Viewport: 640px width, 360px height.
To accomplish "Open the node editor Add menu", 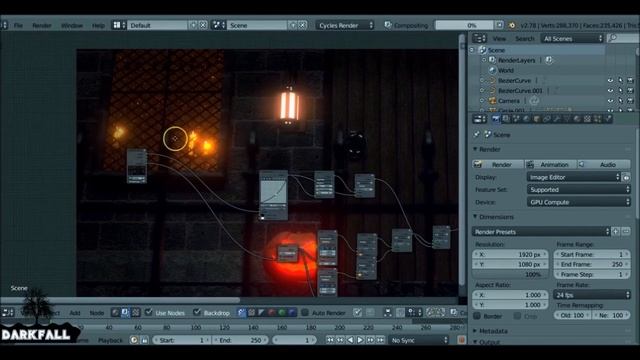I will 75,313.
